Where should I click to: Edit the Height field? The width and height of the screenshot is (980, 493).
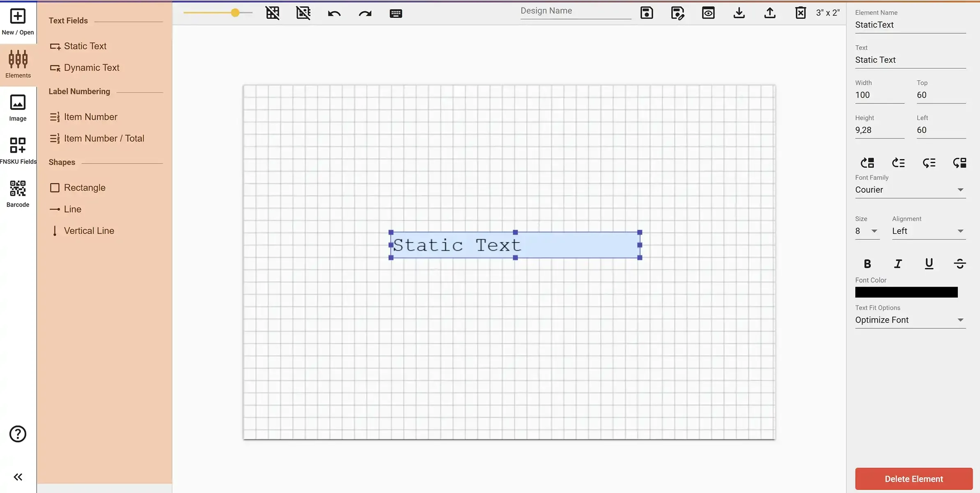pyautogui.click(x=879, y=130)
